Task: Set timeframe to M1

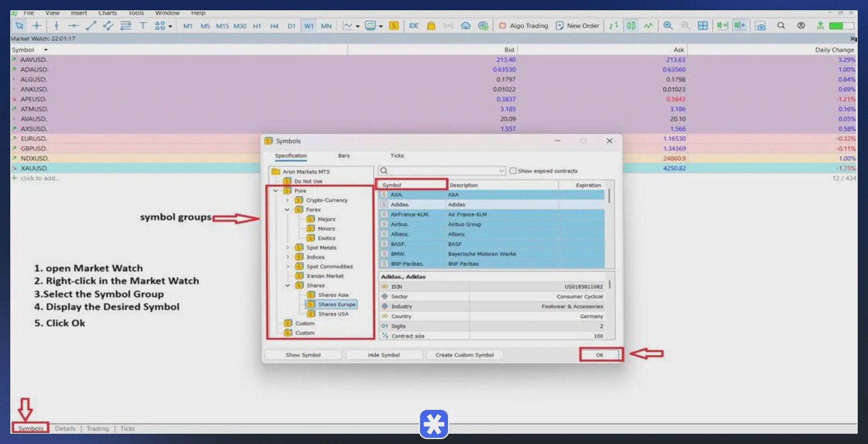Action: [x=188, y=26]
